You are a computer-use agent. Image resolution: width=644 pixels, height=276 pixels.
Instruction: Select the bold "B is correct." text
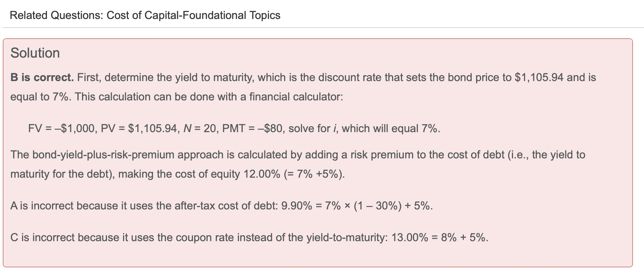(x=42, y=77)
